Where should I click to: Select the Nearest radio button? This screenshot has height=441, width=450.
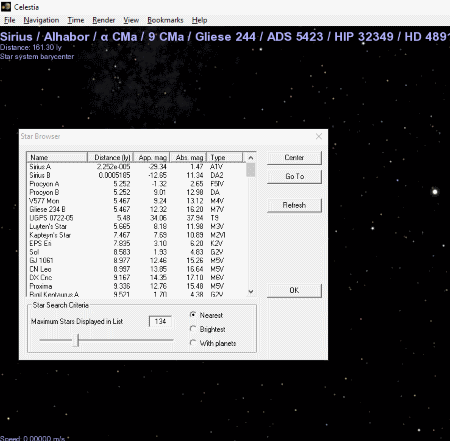click(x=193, y=315)
